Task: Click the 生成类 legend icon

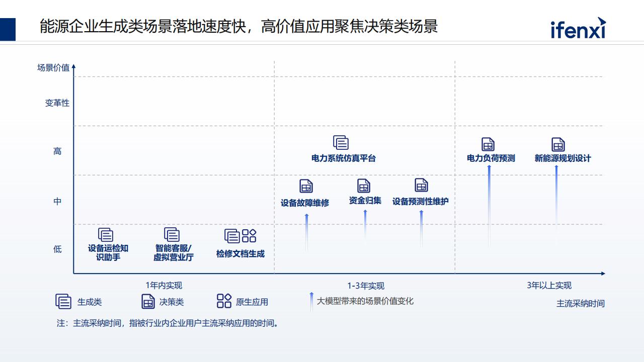Action: point(63,301)
